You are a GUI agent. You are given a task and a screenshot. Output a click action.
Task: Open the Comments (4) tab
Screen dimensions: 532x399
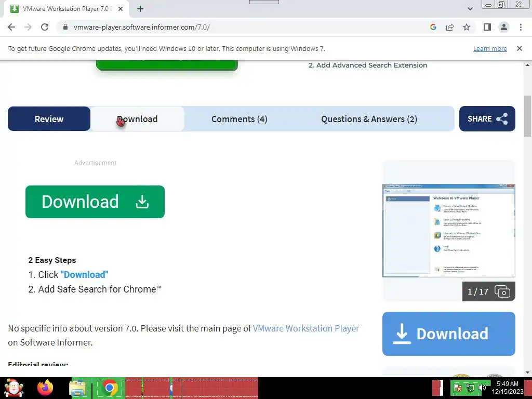[239, 119]
